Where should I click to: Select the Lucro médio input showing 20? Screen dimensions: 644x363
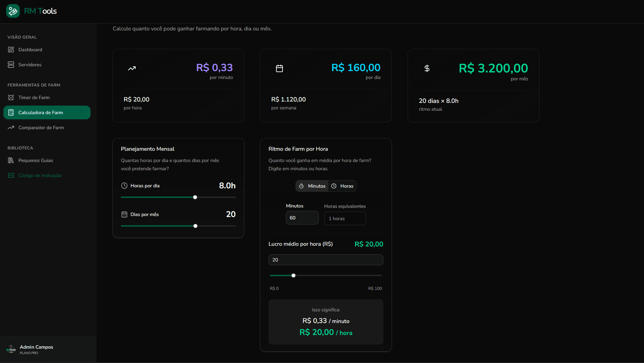click(325, 260)
